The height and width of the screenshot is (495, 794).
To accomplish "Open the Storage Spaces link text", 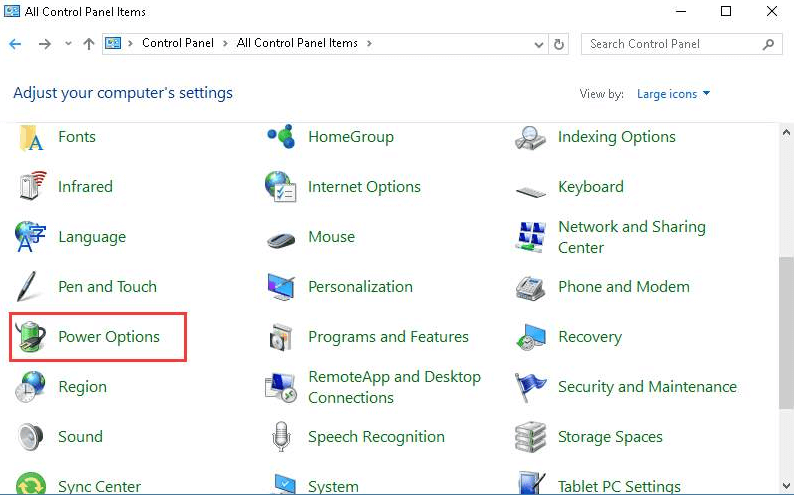I will click(610, 436).
